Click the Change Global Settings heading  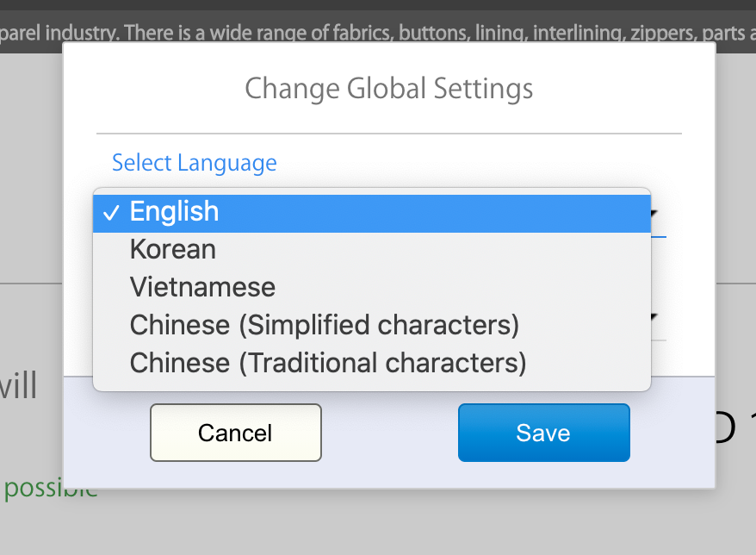tap(388, 89)
